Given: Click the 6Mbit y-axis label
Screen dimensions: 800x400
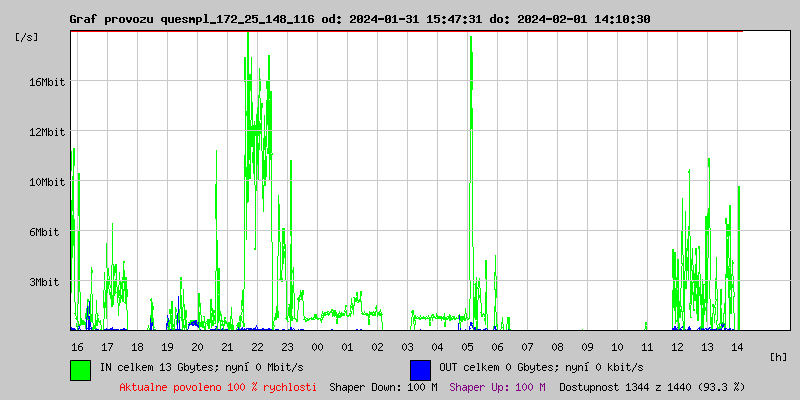Looking at the screenshot, I should coord(44,232).
